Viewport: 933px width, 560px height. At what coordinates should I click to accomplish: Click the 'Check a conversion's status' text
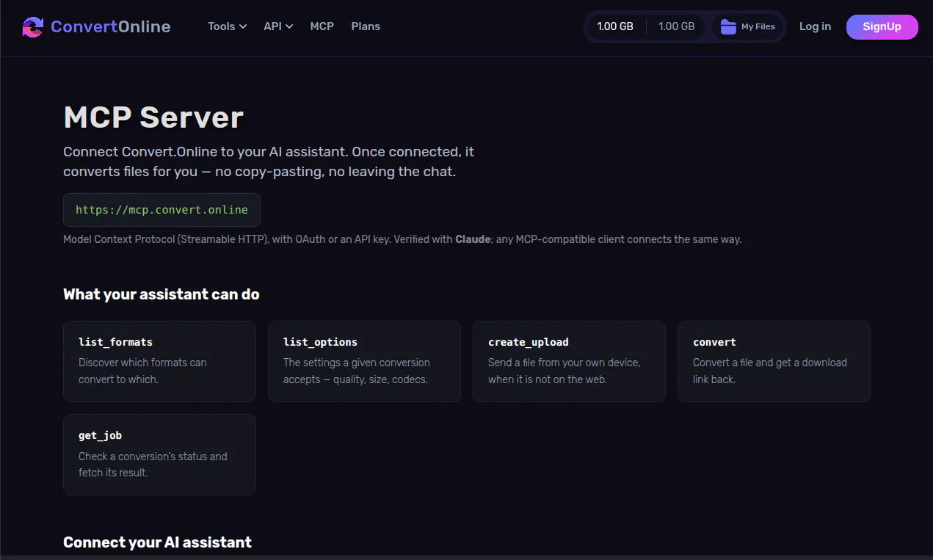tap(153, 457)
